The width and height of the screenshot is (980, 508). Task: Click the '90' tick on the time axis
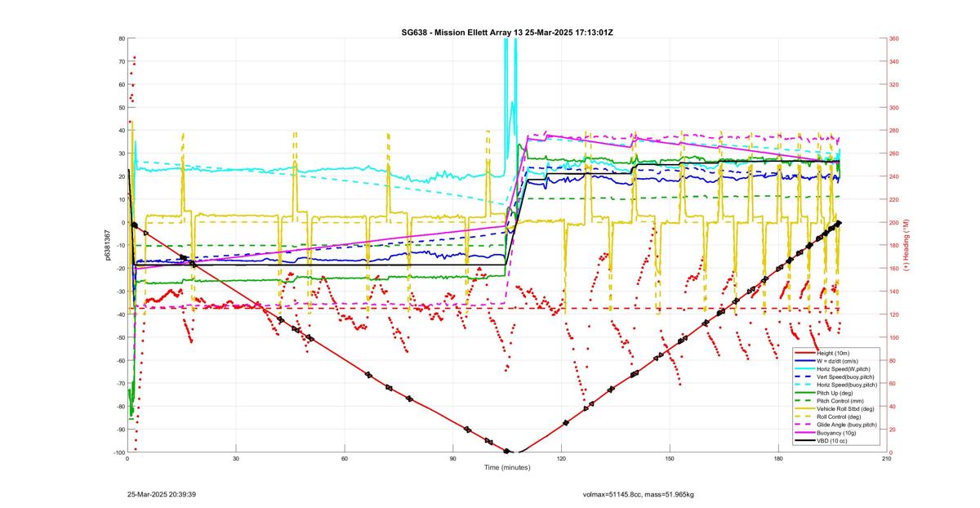click(452, 459)
